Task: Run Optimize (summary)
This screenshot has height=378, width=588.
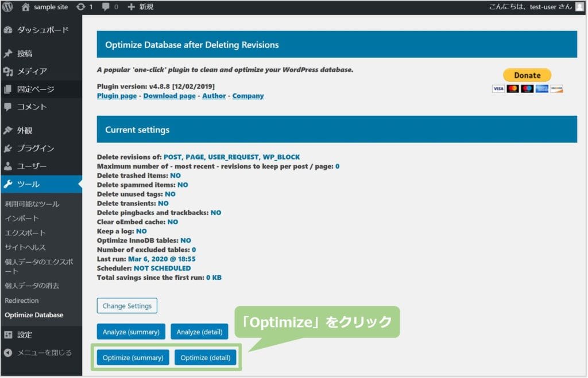Action: click(x=132, y=357)
